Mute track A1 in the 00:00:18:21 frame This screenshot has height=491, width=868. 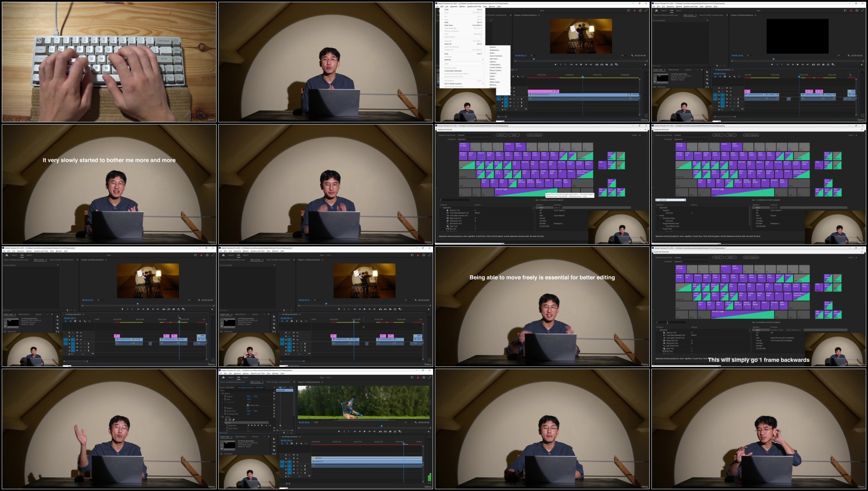(x=81, y=344)
